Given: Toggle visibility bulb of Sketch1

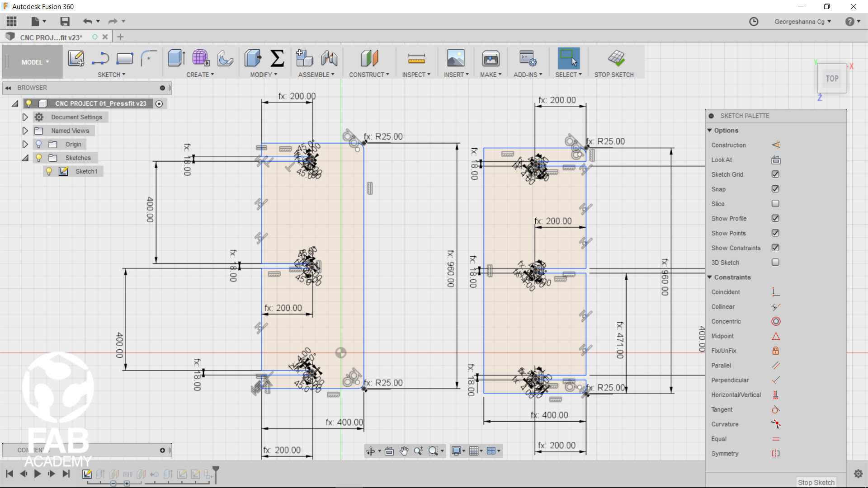Looking at the screenshot, I should pos(49,171).
